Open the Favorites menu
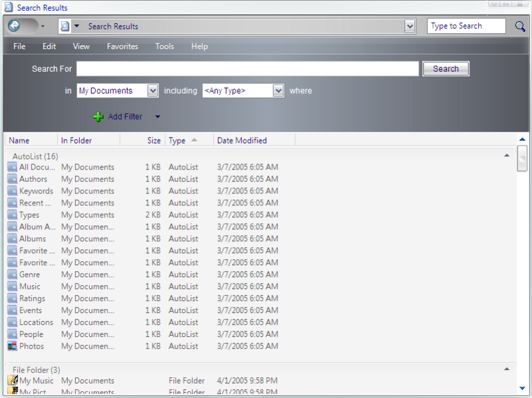Image resolution: width=532 pixels, height=398 pixels. [x=122, y=47]
